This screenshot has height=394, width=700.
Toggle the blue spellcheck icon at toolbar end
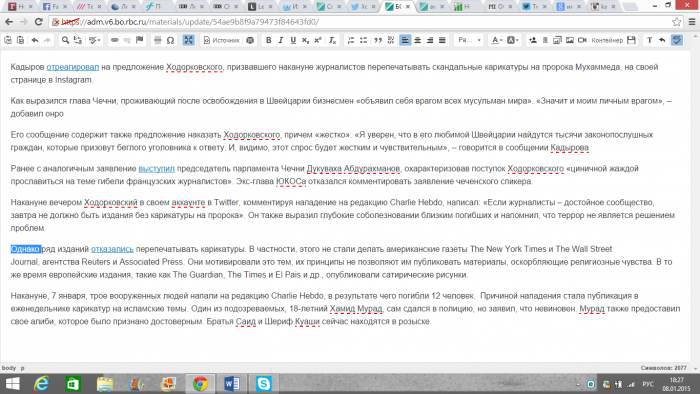(x=677, y=40)
